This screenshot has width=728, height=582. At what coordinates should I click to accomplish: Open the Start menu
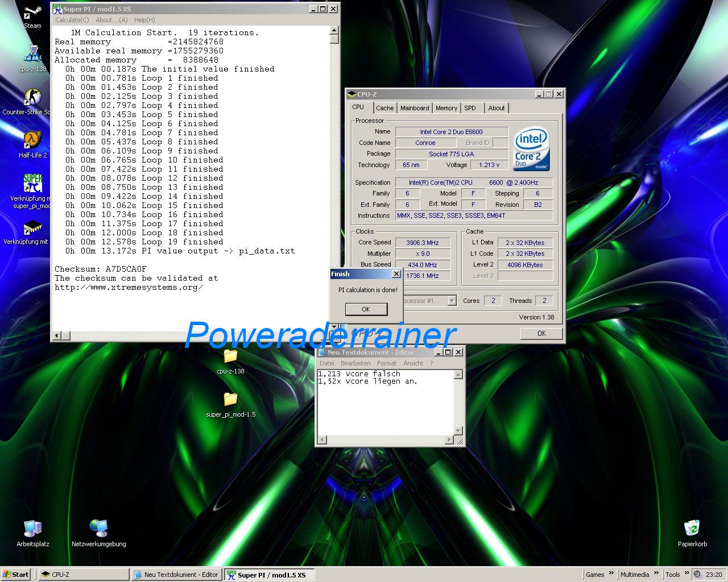(x=16, y=575)
